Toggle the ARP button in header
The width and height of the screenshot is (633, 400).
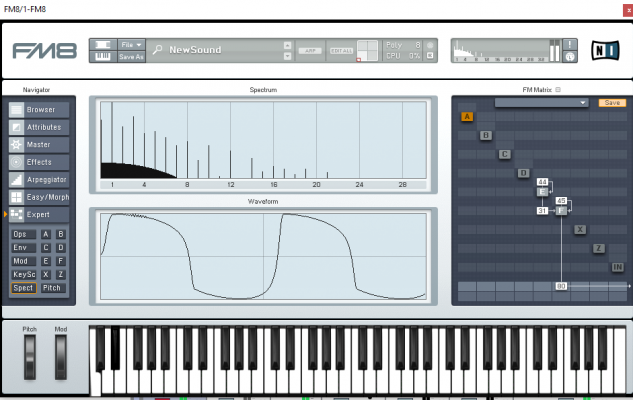point(310,51)
